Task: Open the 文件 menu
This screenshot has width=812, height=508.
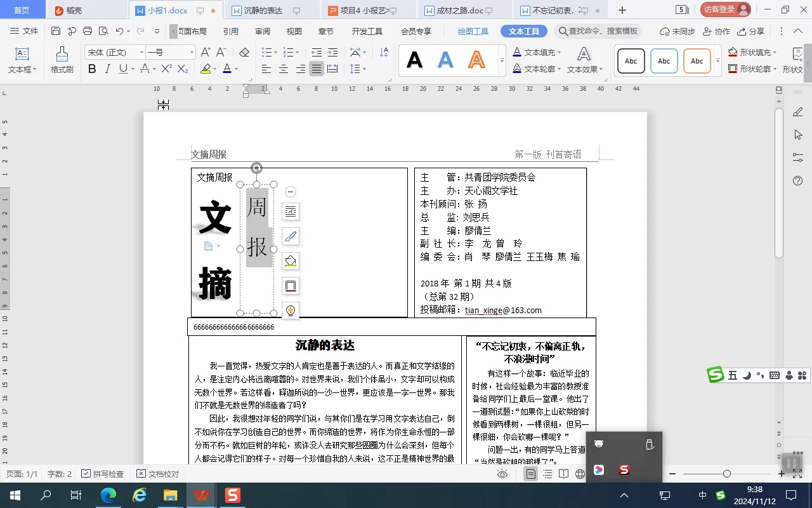Action: click(x=24, y=31)
